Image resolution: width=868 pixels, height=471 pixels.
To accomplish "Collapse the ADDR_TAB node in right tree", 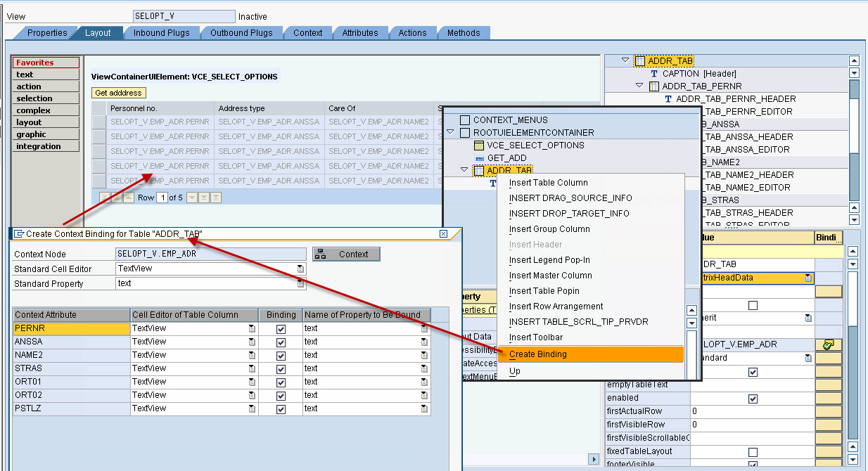I will [625, 61].
